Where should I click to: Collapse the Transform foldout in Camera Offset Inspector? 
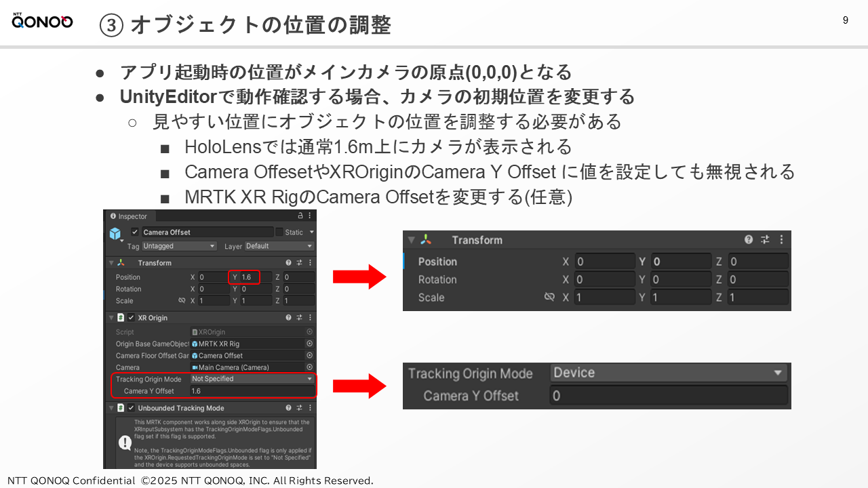(111, 262)
